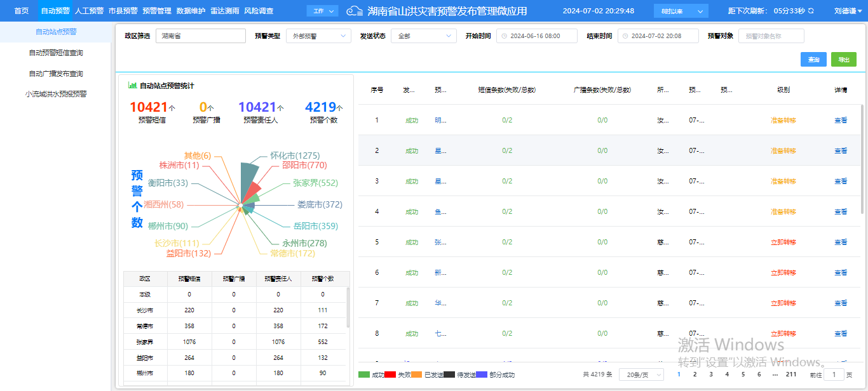This screenshot has height=391, width=868.
Task: Click the 预警对象 name input field
Action: (771, 36)
